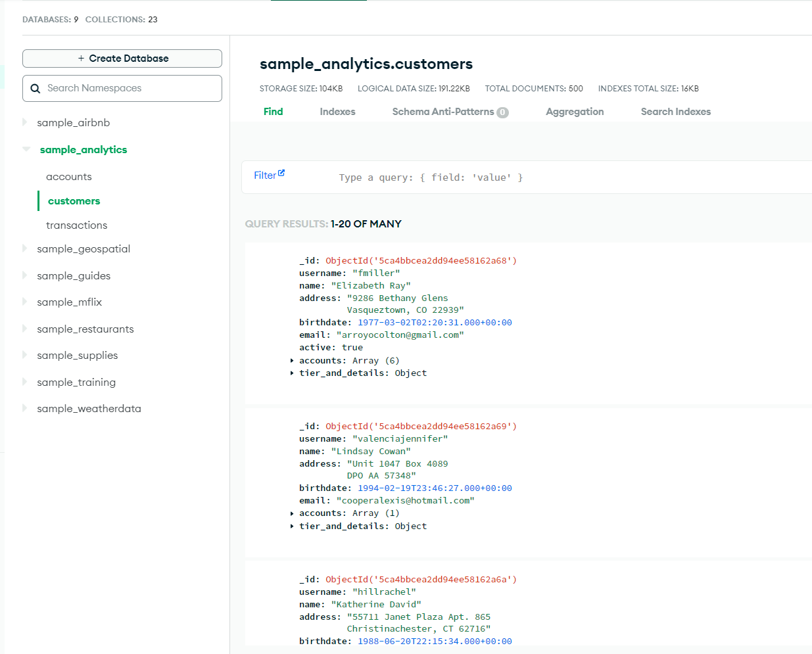Select sample_airbnb database name
Viewport: 812px width, 654px height.
tap(74, 122)
